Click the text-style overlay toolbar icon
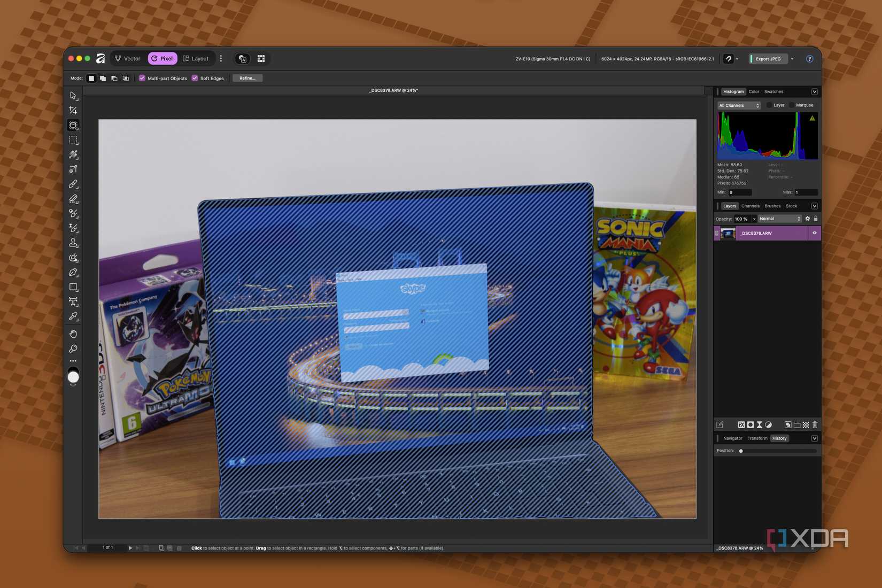 (243, 58)
